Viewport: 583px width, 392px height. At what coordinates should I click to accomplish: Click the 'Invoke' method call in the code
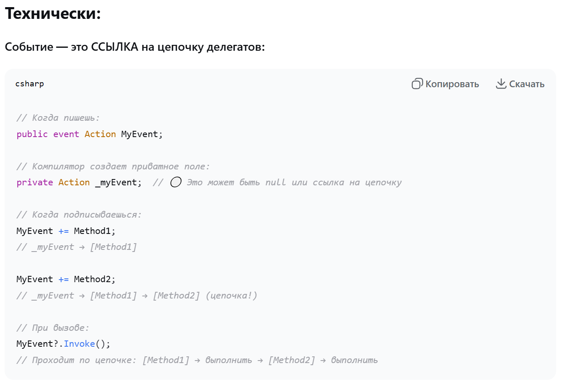tap(79, 344)
